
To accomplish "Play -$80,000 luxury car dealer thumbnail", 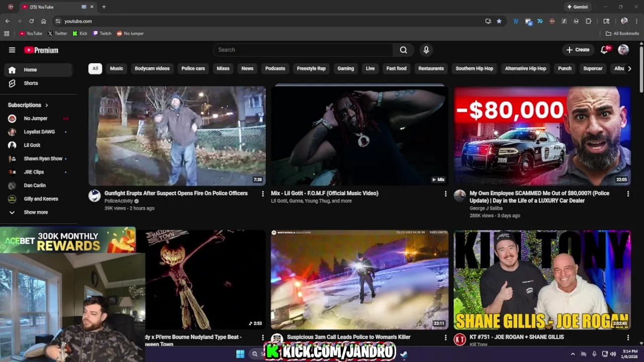I will click(542, 136).
